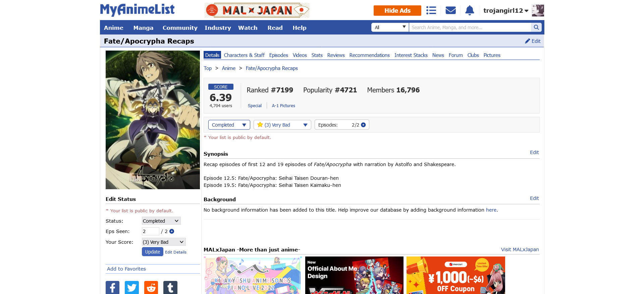Switch to the Recommendations tab

(370, 55)
